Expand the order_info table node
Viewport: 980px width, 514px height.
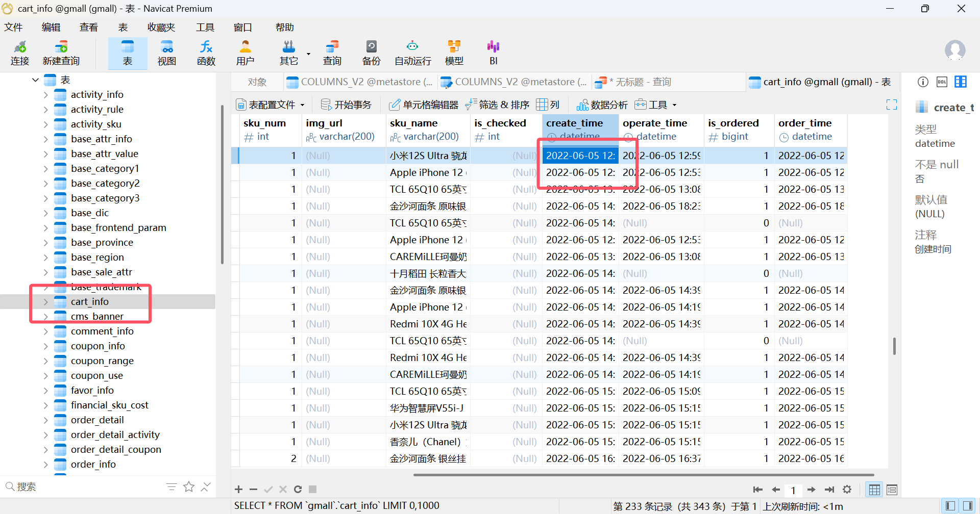[45, 465]
